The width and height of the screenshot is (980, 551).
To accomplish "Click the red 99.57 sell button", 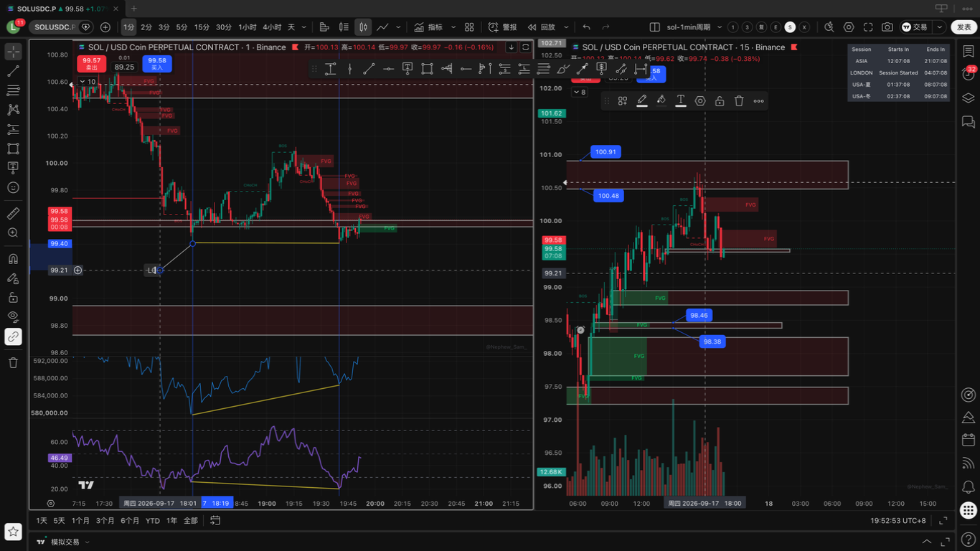I will pos(91,64).
